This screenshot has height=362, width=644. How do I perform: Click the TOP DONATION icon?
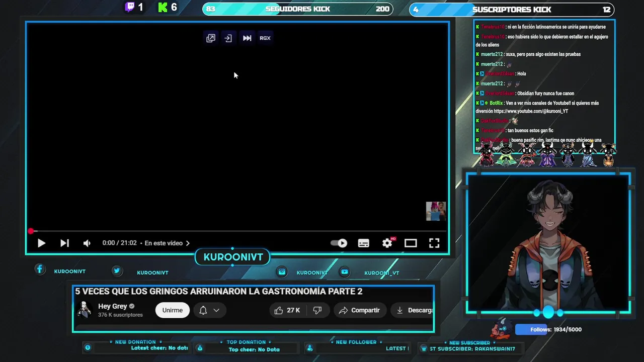(200, 348)
